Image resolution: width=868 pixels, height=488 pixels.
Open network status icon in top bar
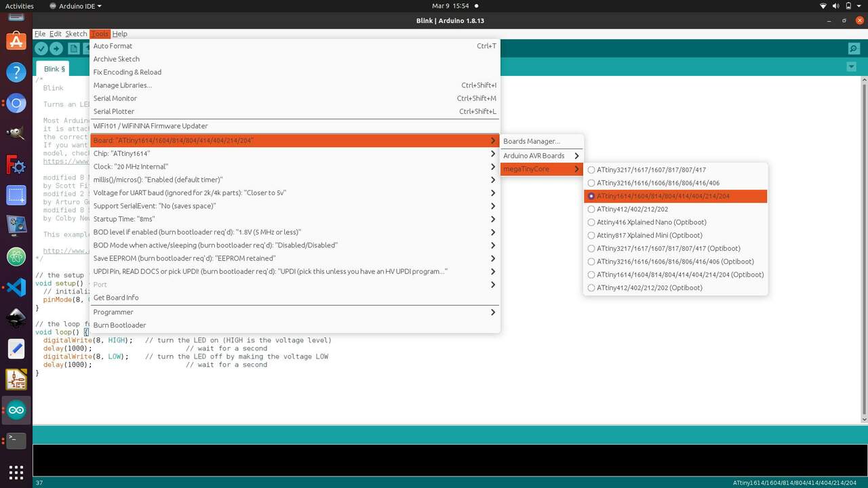[823, 5]
